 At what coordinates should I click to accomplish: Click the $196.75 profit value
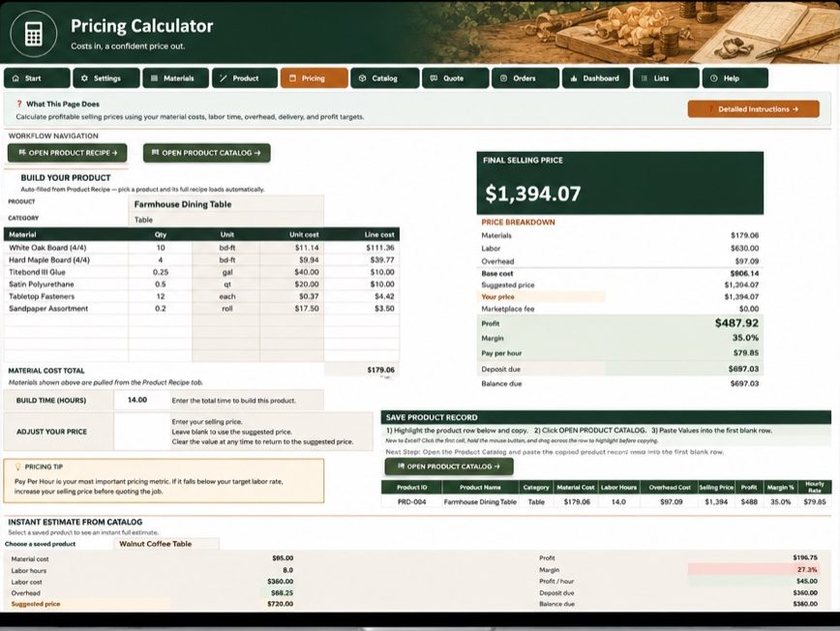point(805,557)
